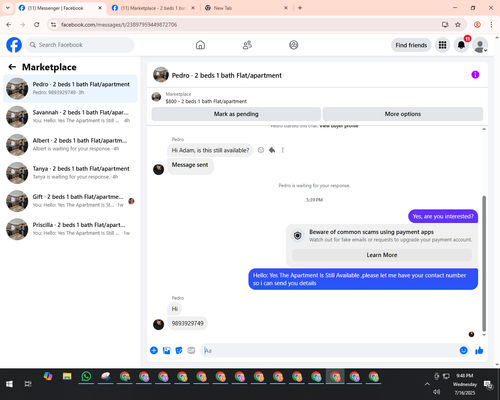
Task: Bookmark this page with the star
Action: point(458,25)
